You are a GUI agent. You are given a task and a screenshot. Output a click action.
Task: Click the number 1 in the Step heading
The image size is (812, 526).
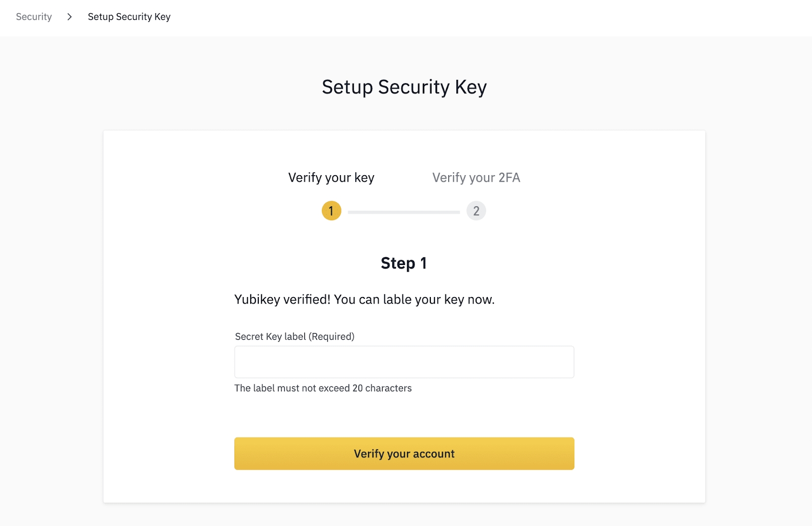point(423,263)
